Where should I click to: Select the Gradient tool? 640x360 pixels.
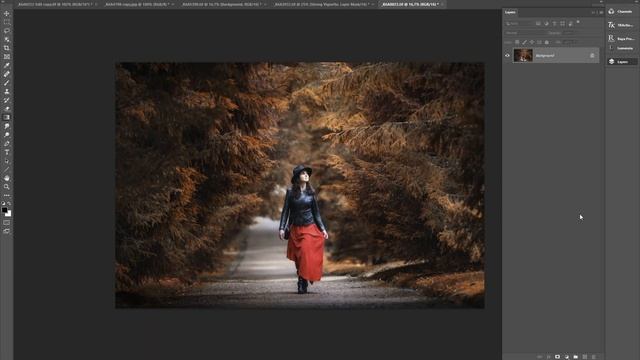pos(7,118)
